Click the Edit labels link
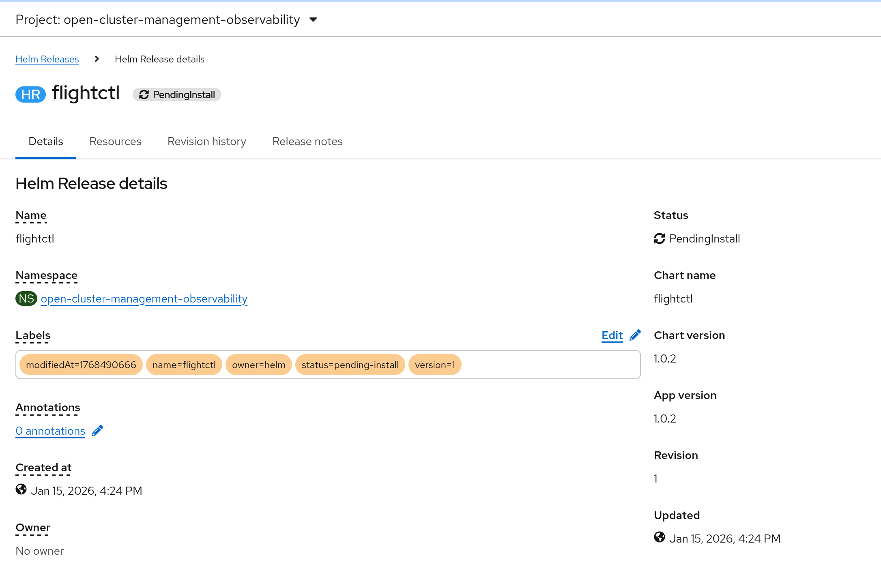This screenshot has height=588, width=881. [x=612, y=335]
